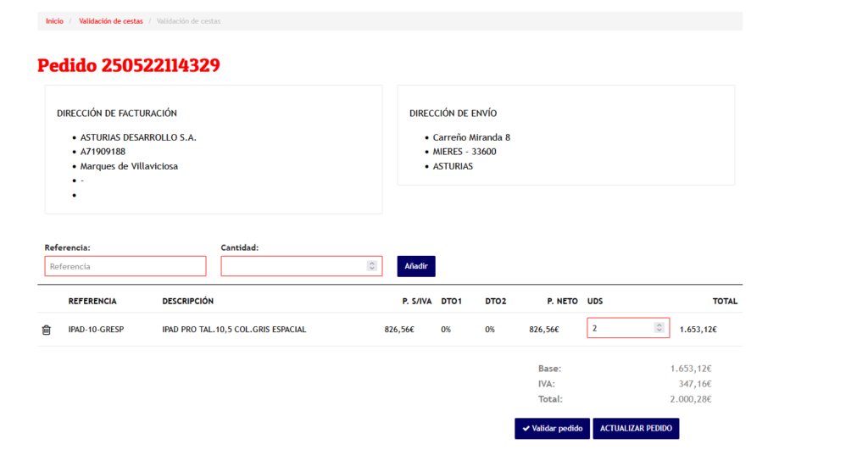Focus the Cantidad input field
The image size is (868, 461).
[301, 266]
